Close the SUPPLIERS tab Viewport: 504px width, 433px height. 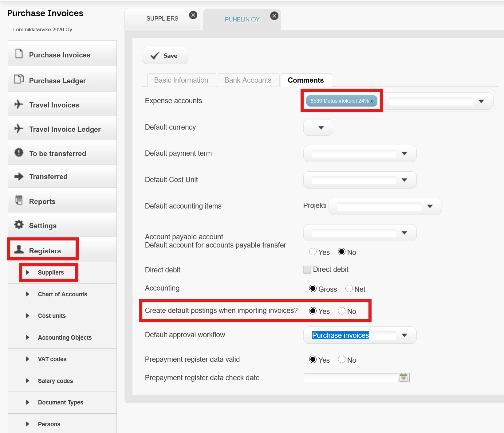(193, 15)
